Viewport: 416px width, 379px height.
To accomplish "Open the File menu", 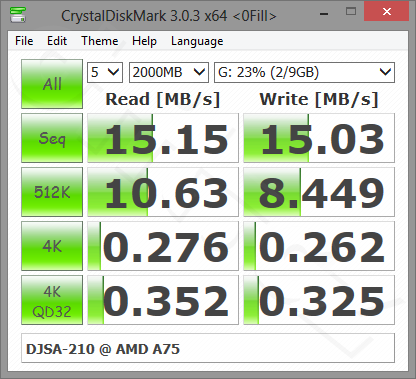I will pos(24,41).
